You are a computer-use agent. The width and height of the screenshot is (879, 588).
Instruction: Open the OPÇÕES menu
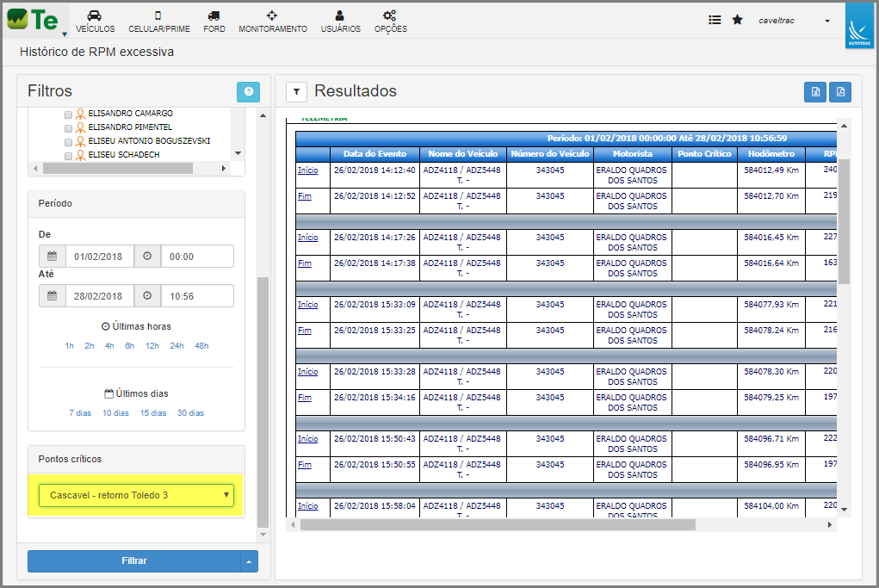[x=391, y=22]
